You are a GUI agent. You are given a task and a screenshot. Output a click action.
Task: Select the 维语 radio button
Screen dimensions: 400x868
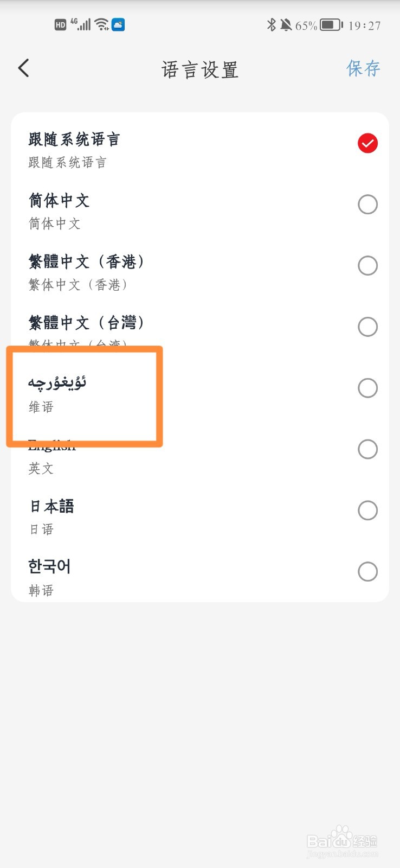pos(367,388)
